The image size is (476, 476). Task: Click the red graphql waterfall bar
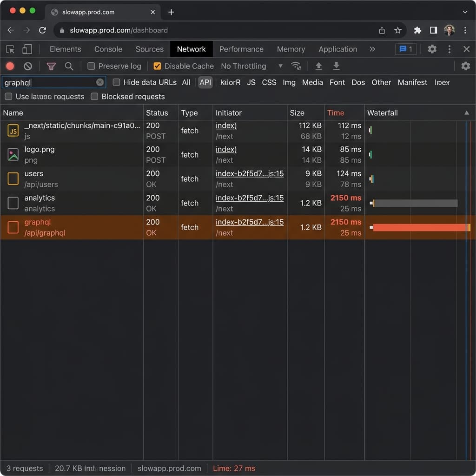421,227
